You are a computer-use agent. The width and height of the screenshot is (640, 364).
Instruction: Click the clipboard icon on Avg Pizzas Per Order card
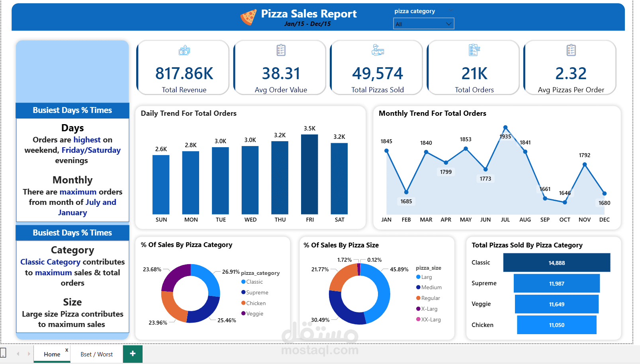click(570, 50)
